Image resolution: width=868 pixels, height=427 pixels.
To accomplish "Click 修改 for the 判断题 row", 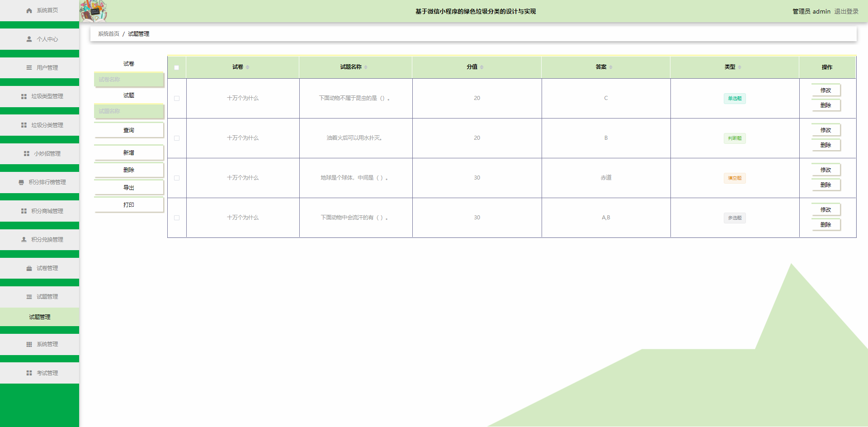I will pyautogui.click(x=826, y=130).
